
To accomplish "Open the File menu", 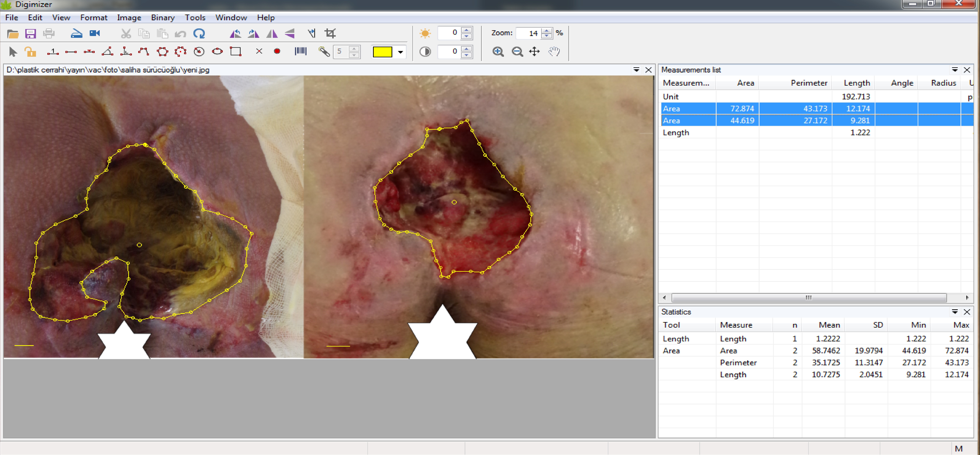I will click(11, 18).
